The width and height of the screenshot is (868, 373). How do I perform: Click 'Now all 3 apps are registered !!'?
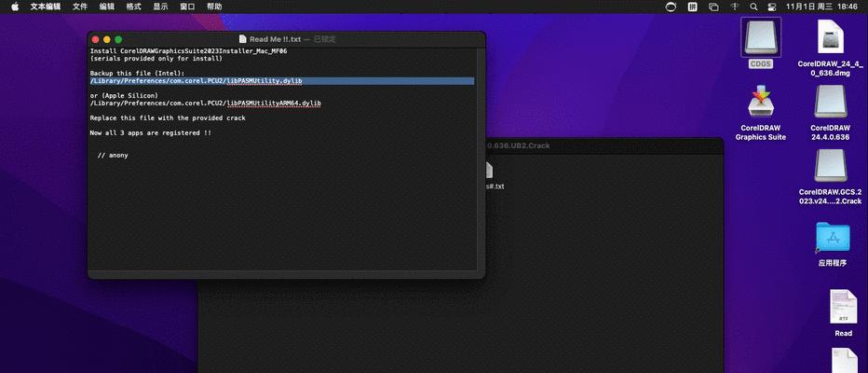coord(151,133)
